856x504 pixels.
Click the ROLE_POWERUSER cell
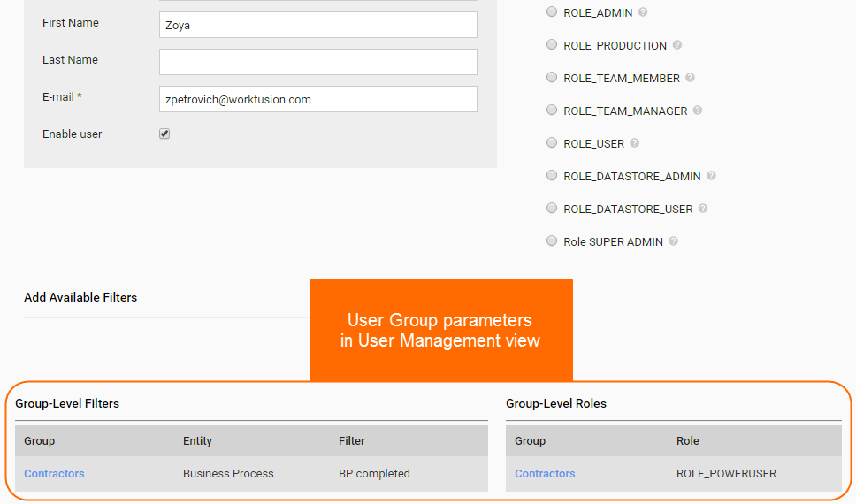click(726, 473)
